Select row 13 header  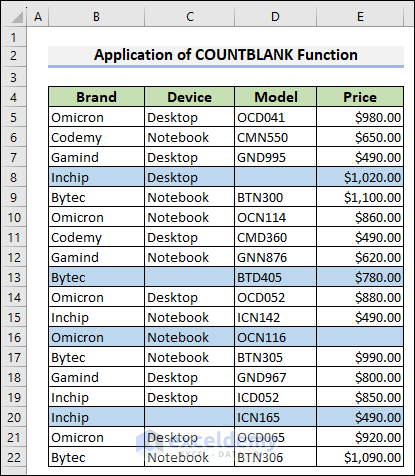click(x=14, y=277)
